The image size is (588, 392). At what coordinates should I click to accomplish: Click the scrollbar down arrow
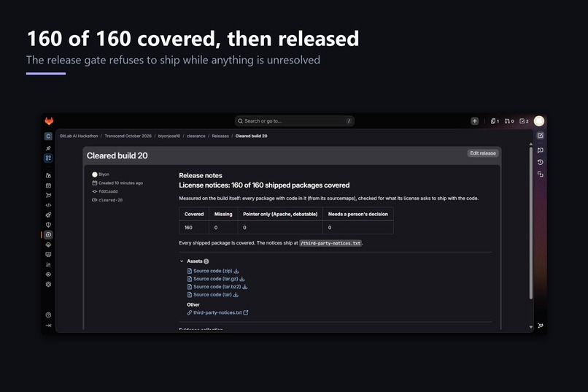[x=530, y=327]
